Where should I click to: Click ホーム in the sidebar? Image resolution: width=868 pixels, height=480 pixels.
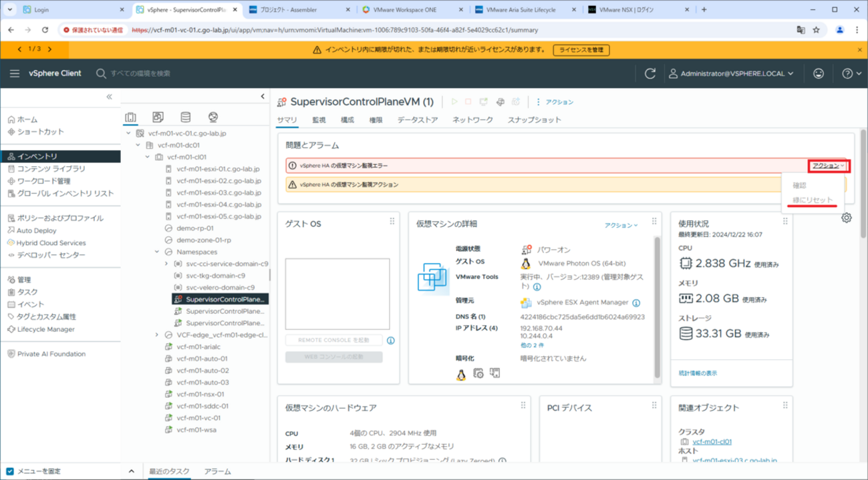click(x=27, y=119)
